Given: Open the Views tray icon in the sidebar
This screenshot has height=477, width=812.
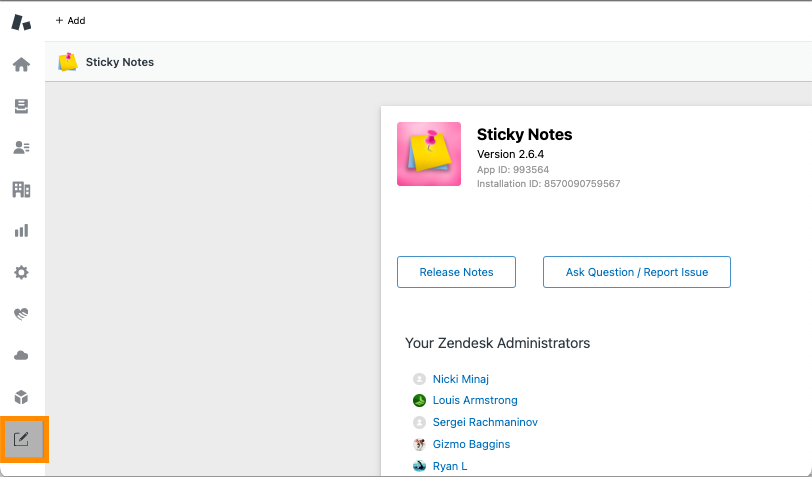Looking at the screenshot, I should (x=21, y=106).
